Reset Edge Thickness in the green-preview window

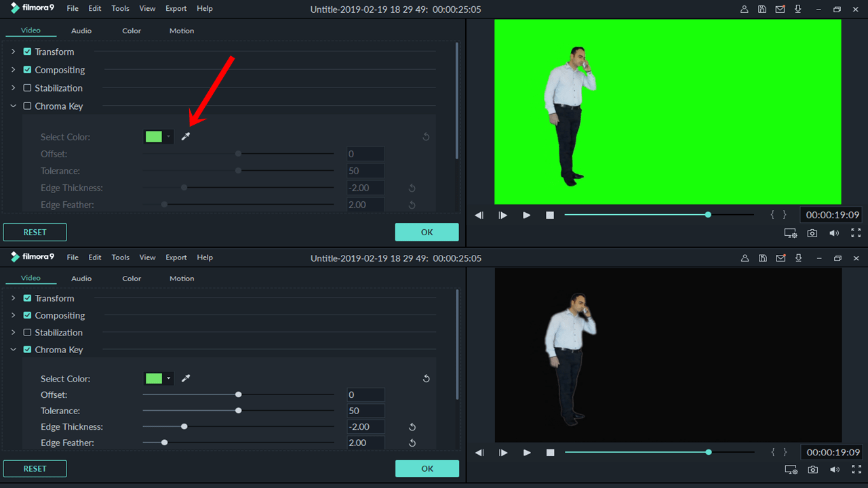click(x=412, y=188)
